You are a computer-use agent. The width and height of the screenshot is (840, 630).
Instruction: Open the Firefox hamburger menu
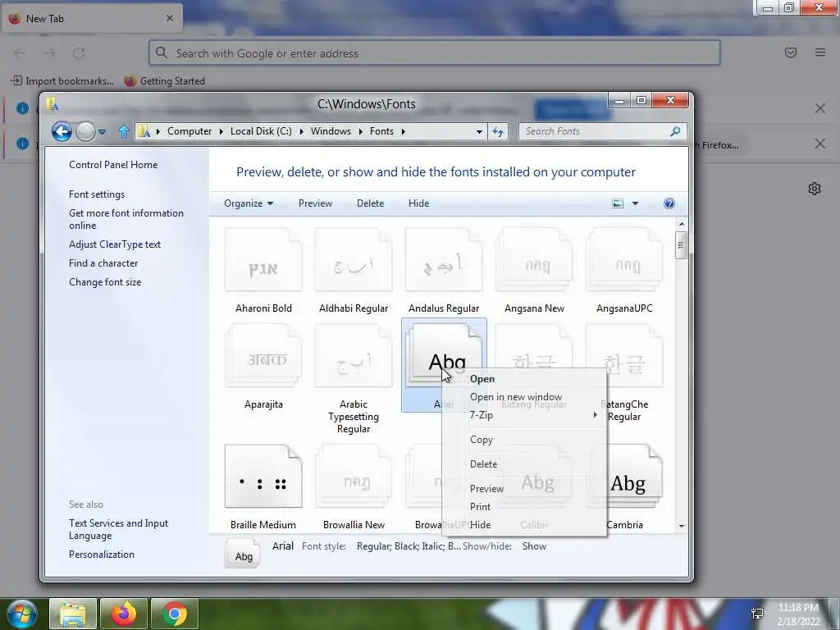820,52
